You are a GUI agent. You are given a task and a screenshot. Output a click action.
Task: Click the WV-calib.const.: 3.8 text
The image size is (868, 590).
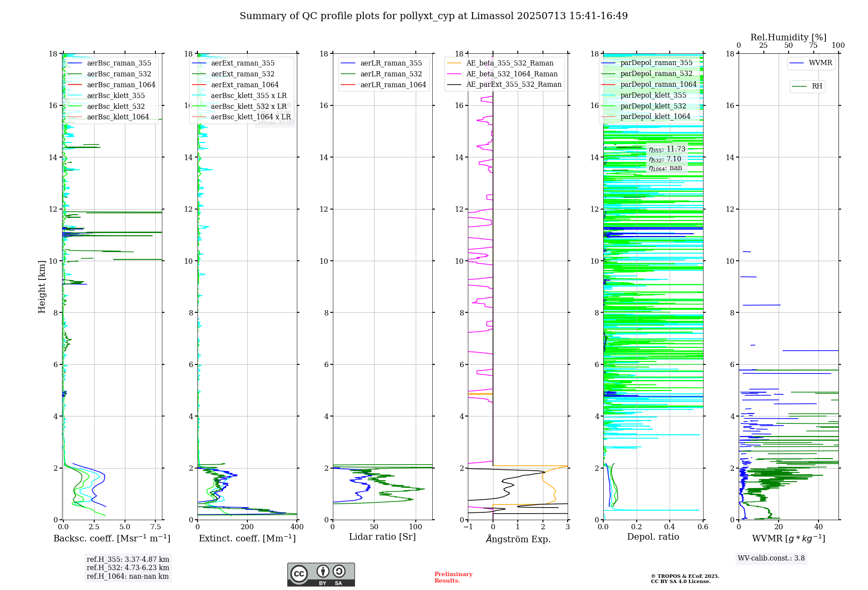[771, 558]
